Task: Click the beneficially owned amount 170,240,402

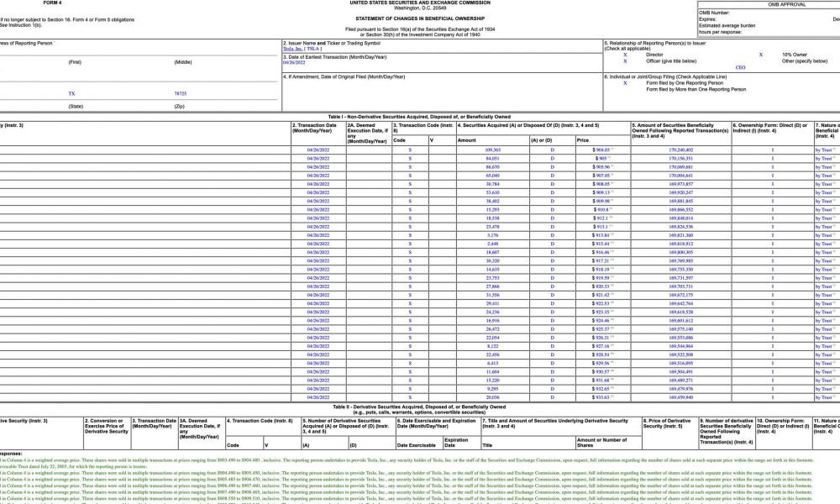Action: coord(681,150)
